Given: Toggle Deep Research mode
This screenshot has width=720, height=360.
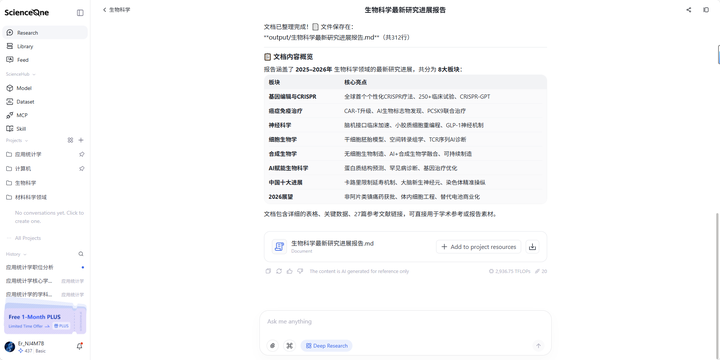Looking at the screenshot, I should [x=326, y=346].
